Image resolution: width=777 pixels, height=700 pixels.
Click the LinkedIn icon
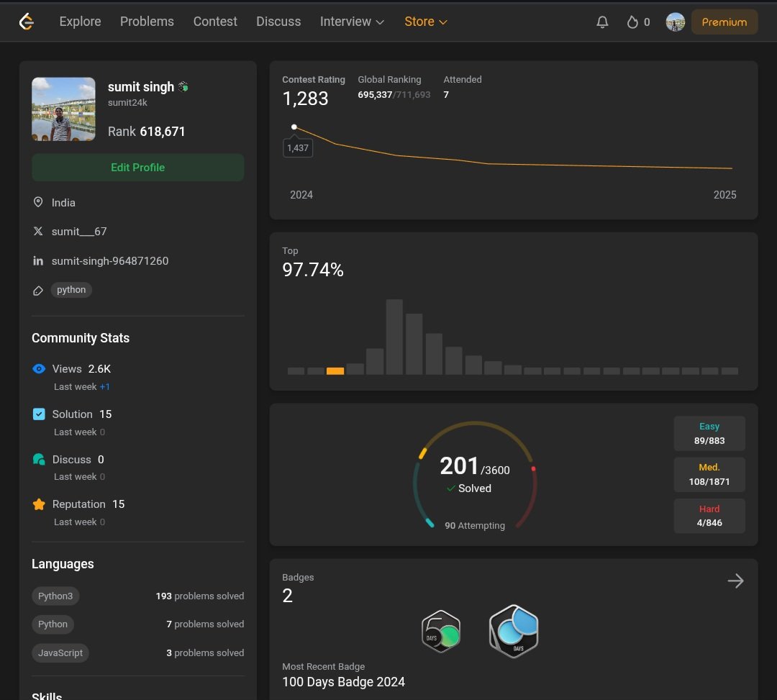point(38,260)
